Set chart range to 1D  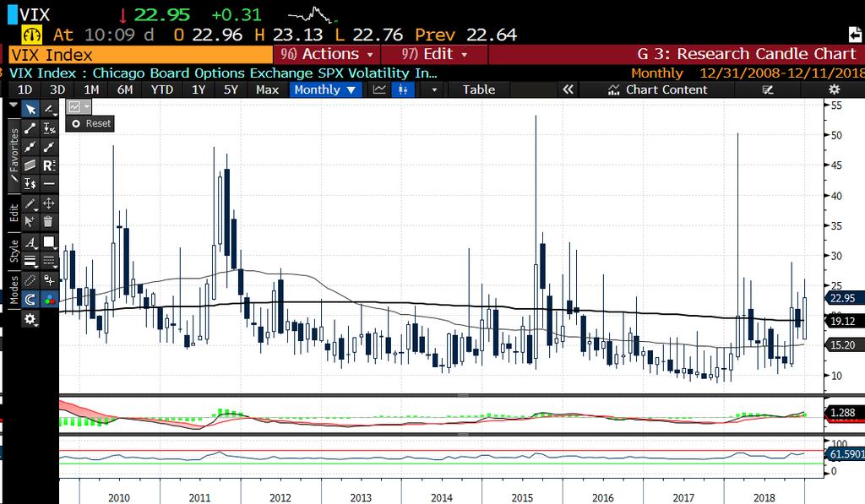point(24,89)
